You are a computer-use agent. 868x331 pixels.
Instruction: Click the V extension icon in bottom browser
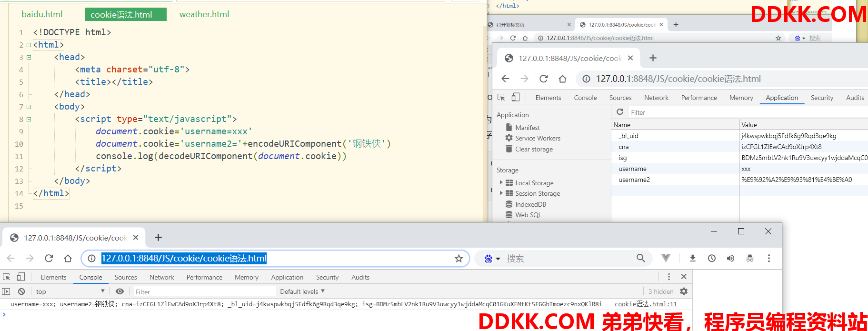(666, 258)
